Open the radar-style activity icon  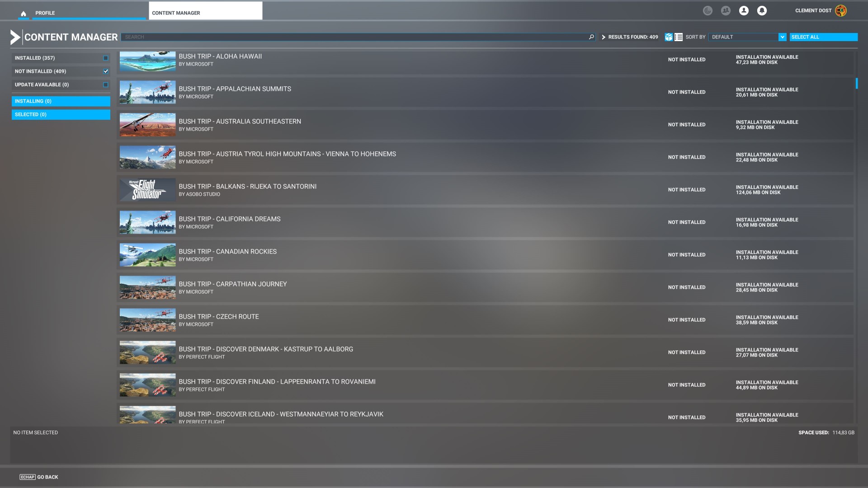(x=708, y=11)
